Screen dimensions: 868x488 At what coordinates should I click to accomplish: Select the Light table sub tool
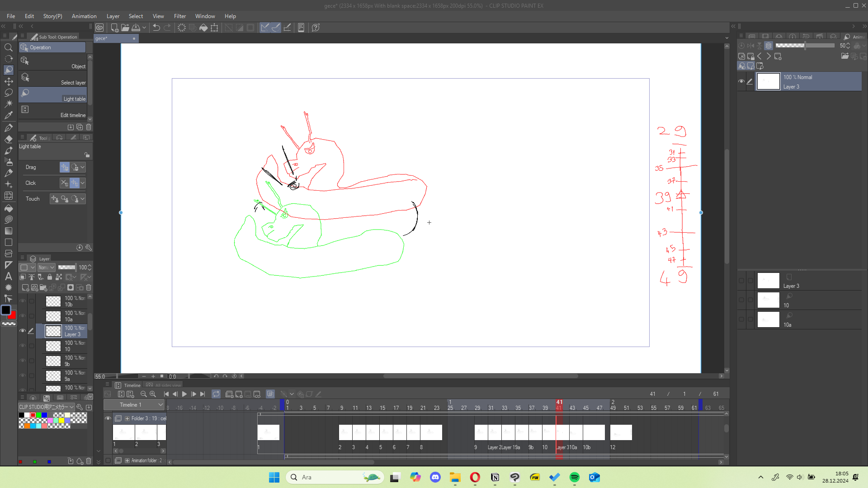(53, 95)
